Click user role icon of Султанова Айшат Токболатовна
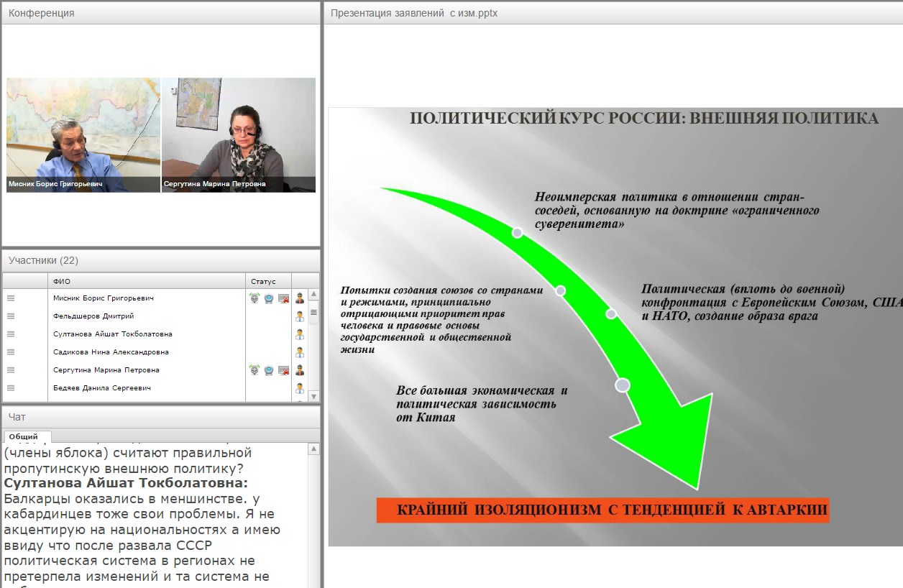 coord(300,334)
